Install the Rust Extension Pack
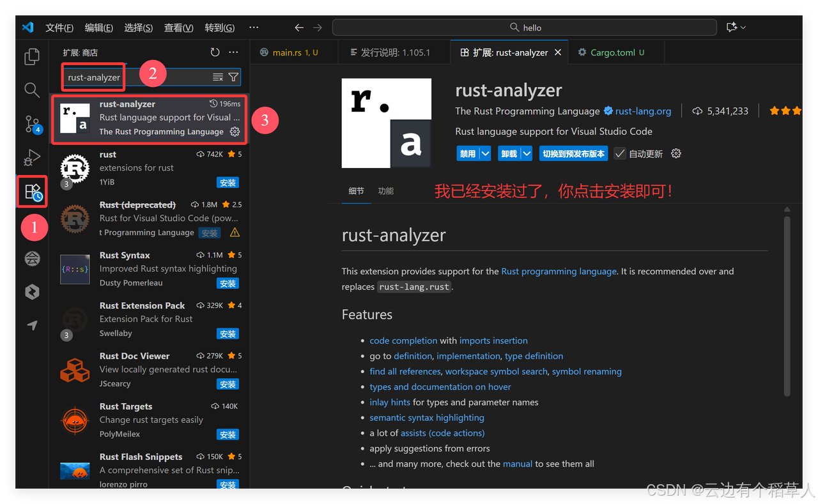The image size is (818, 504). coord(228,334)
